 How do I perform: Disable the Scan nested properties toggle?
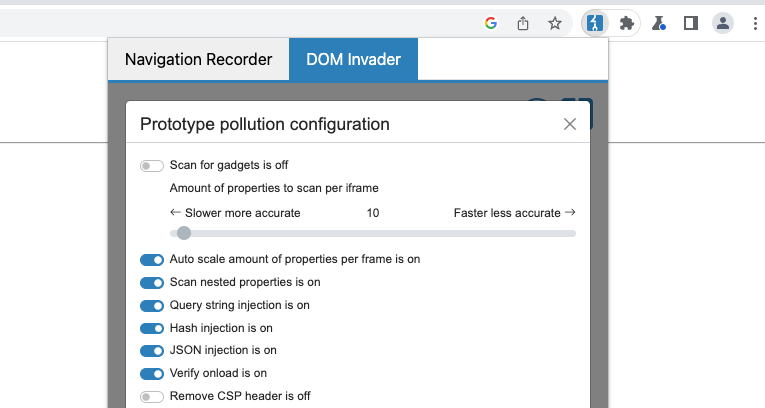(152, 283)
